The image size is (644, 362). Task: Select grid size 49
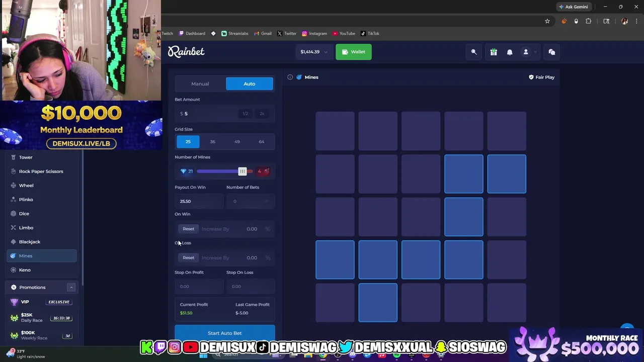(237, 142)
